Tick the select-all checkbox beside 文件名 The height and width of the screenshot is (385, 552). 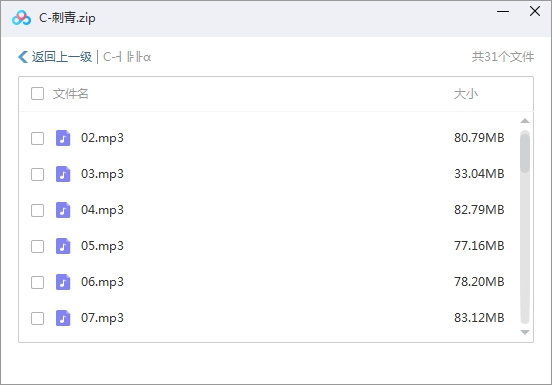37,94
